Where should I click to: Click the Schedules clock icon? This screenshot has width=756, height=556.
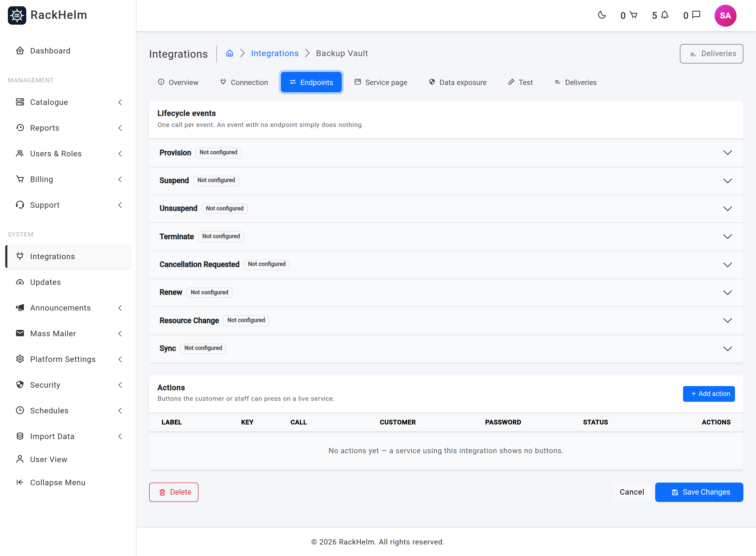point(20,410)
